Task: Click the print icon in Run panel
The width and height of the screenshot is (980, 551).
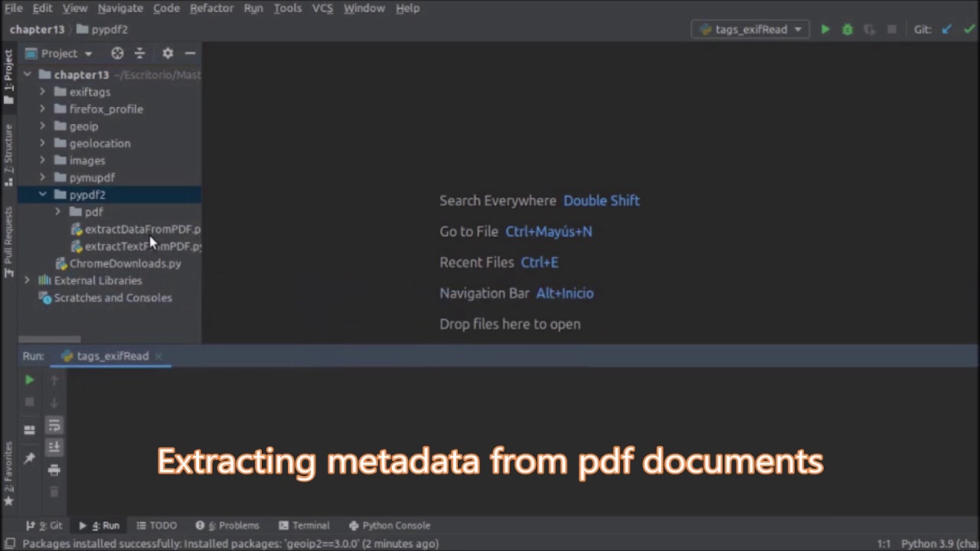Action: click(x=54, y=470)
